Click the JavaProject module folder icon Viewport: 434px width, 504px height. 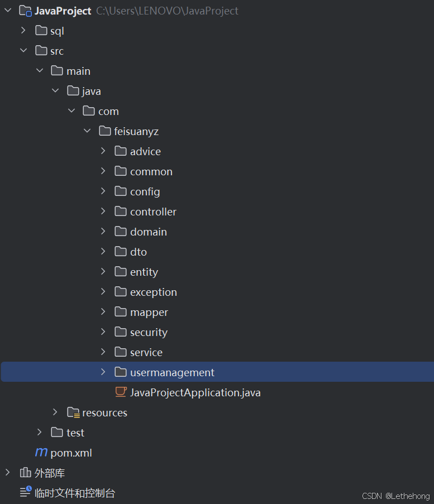point(25,11)
